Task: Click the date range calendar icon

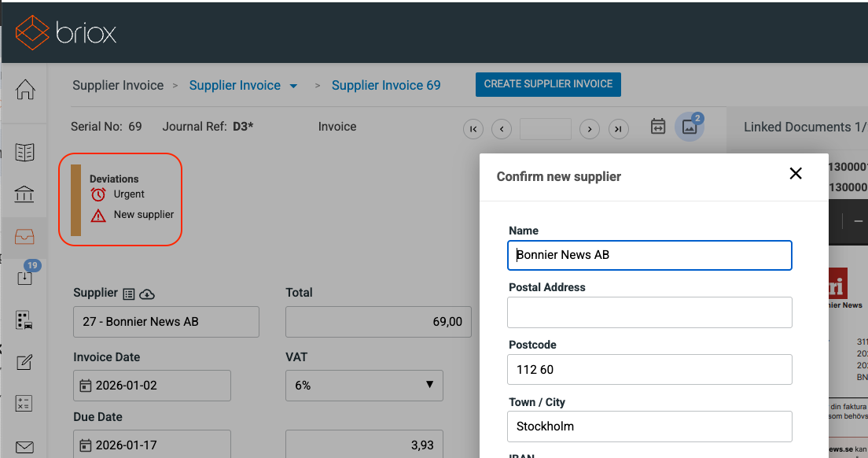Action: click(x=658, y=127)
